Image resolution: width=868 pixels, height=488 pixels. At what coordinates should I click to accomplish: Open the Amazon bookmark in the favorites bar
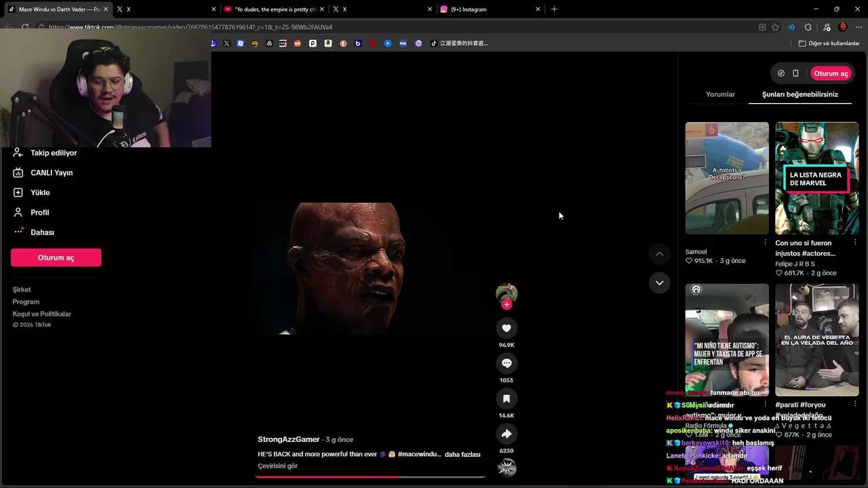tap(328, 43)
